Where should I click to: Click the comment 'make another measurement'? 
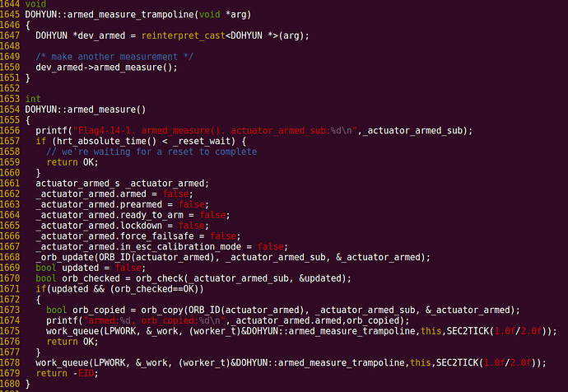(114, 57)
